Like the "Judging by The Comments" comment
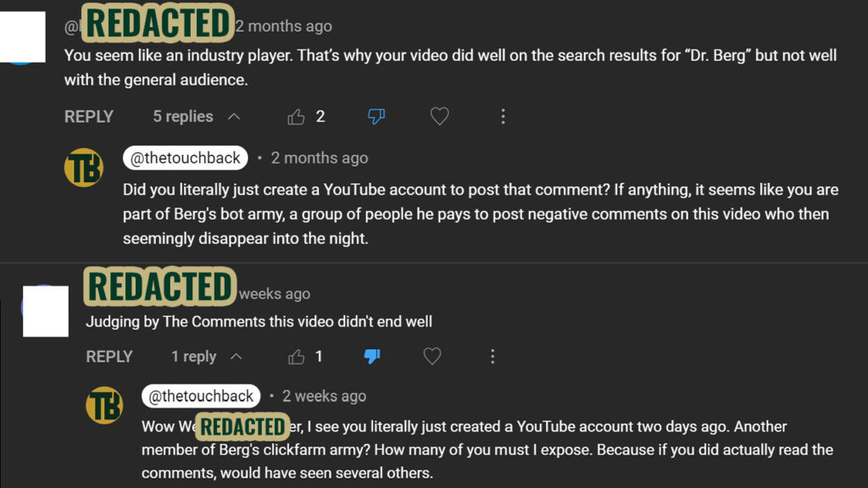 (x=296, y=357)
